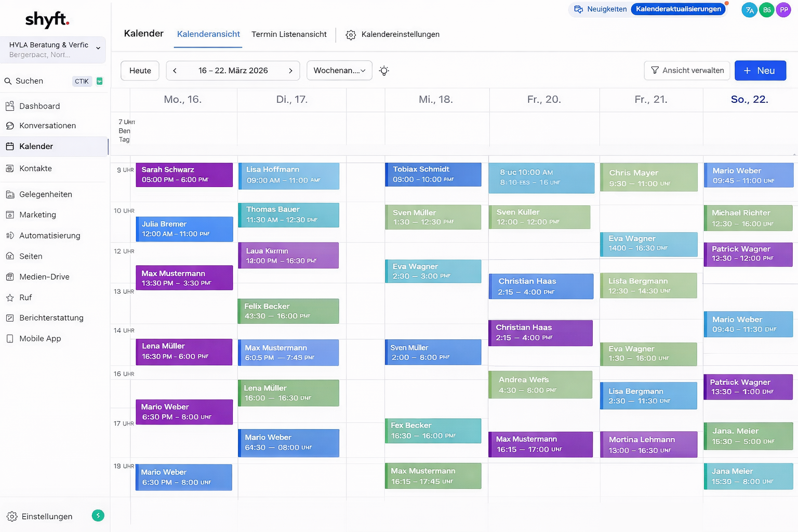Click the Neu button to create appointment
This screenshot has height=532, width=798.
click(760, 71)
